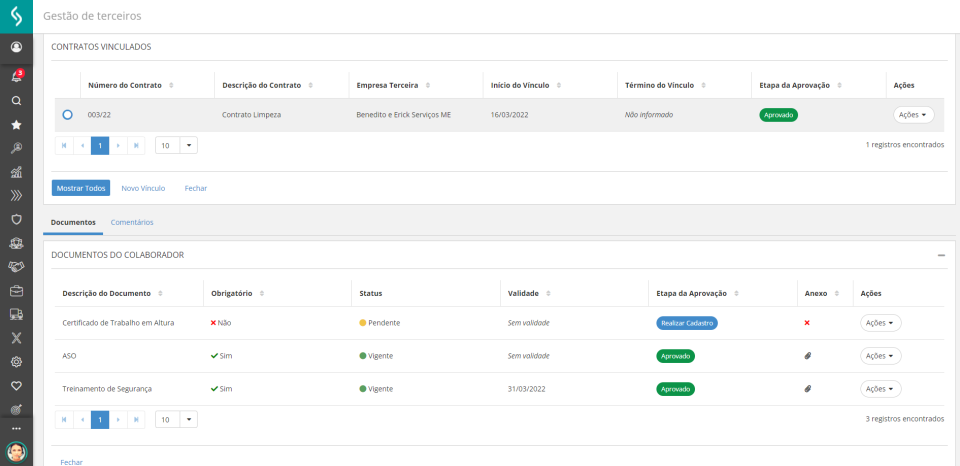Viewport: 960px width, 466px height.
Task: Collapse the Documentos do Colaborador panel
Action: point(941,255)
